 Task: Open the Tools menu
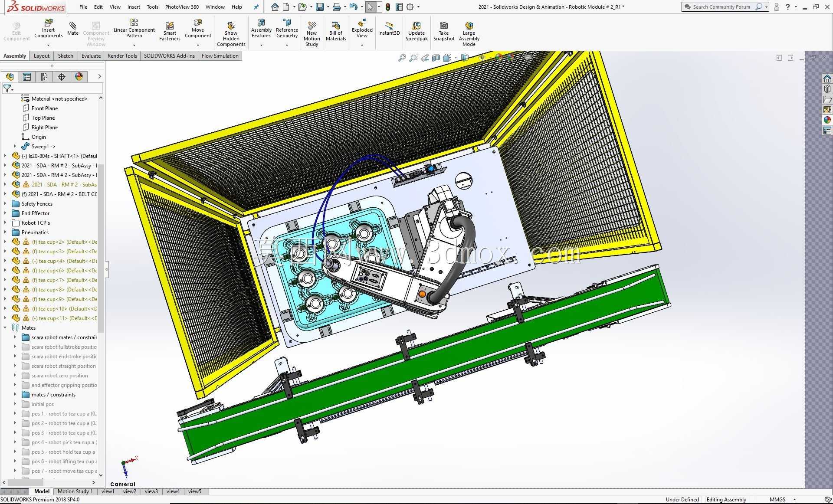pyautogui.click(x=152, y=7)
